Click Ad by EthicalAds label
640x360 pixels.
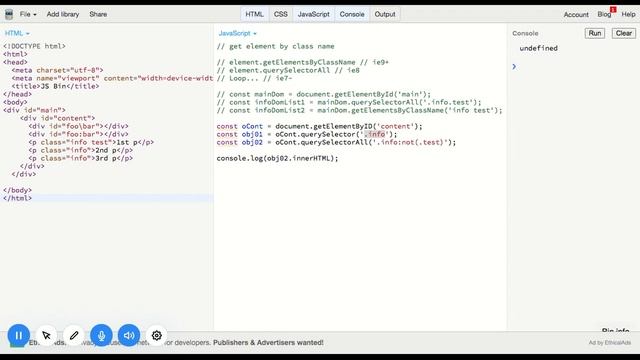(x=610, y=343)
